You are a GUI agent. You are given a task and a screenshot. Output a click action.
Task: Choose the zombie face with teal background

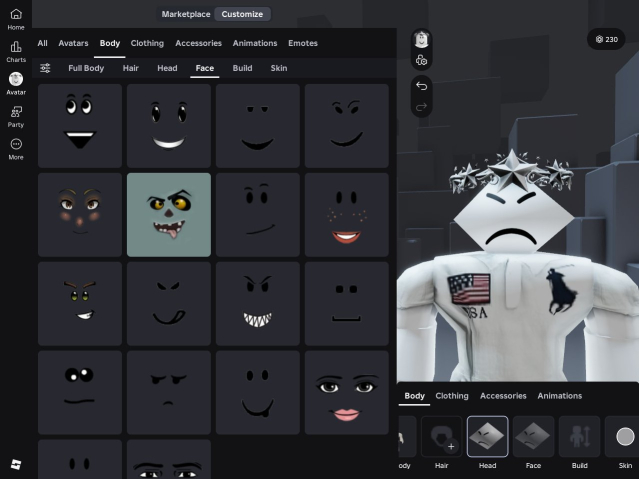169,215
